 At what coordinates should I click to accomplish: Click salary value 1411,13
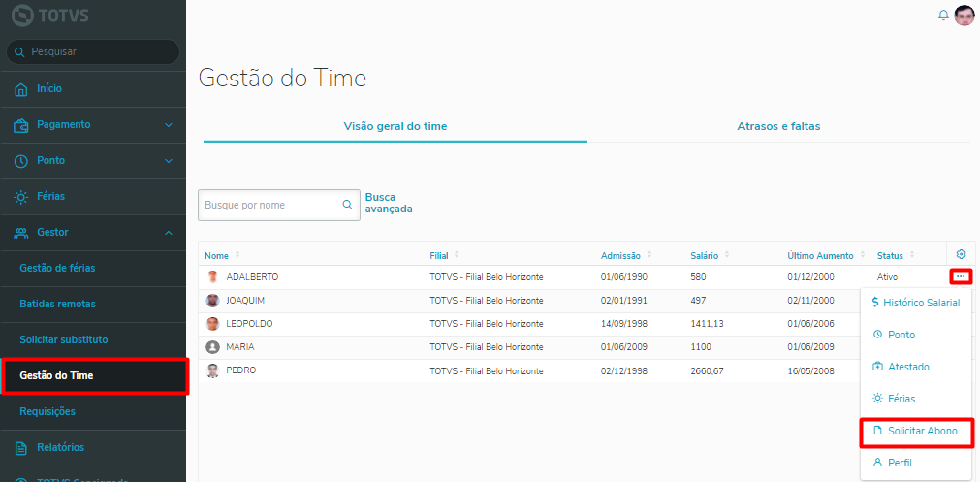(707, 324)
